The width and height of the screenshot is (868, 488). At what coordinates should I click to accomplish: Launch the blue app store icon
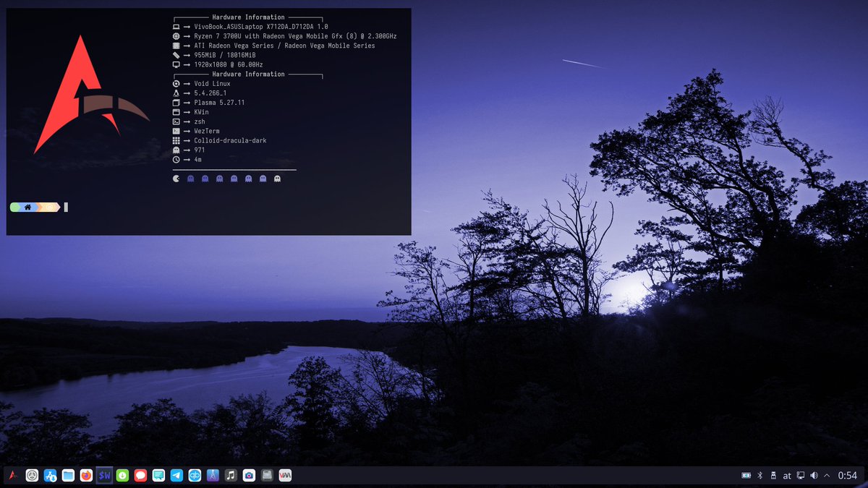click(50, 475)
